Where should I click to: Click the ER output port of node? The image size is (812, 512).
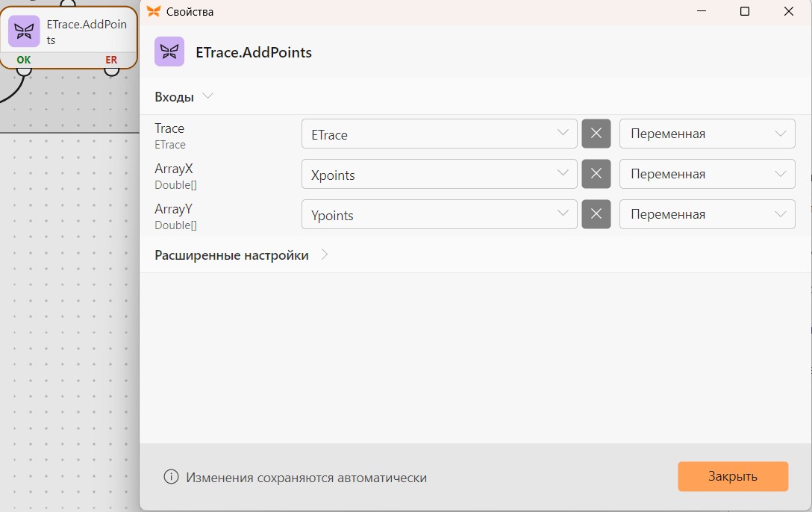[x=111, y=70]
